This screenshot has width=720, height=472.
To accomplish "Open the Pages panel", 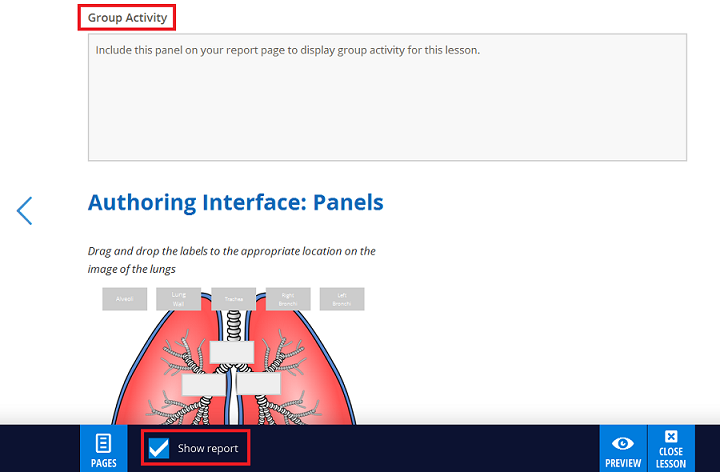I will tap(104, 449).
